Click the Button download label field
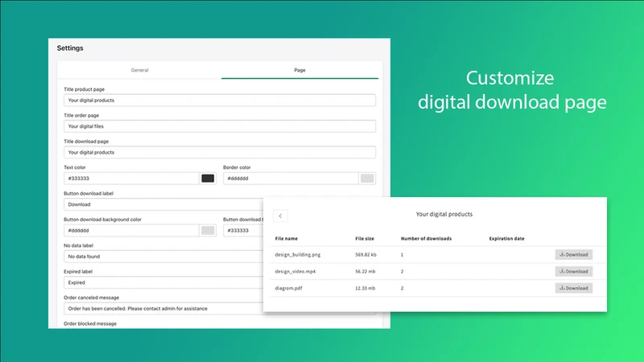This screenshot has width=644, height=362. pos(163,204)
